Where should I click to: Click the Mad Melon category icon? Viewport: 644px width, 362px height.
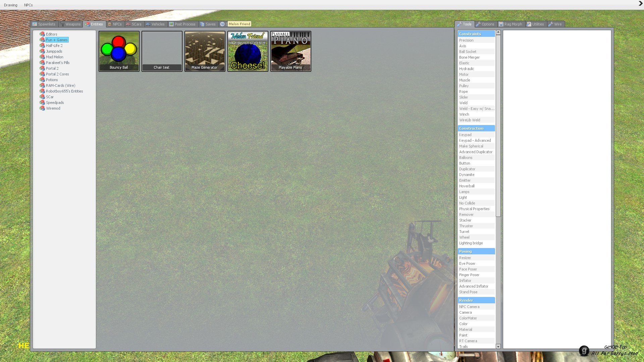(x=42, y=57)
